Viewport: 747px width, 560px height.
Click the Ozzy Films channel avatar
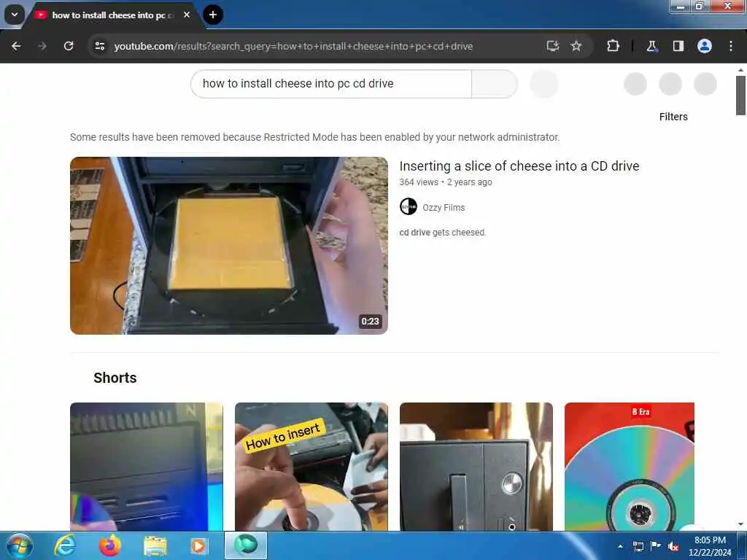(409, 206)
